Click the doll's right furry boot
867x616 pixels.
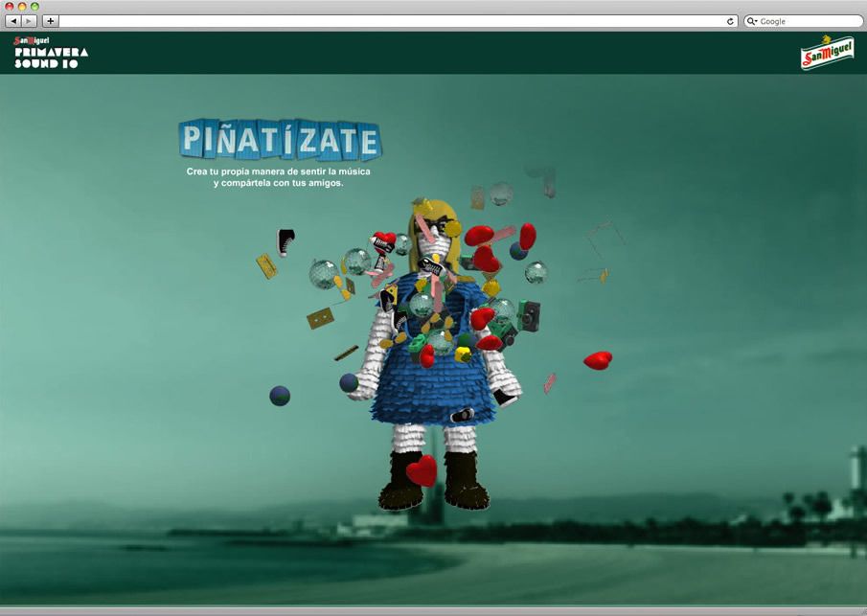tap(467, 481)
